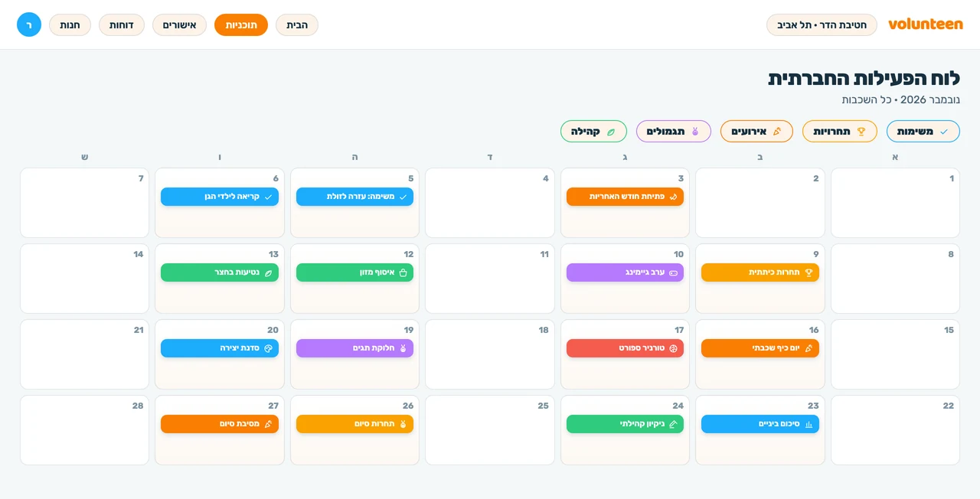Screen dimensions: 980x499
Task: Click the medal icon on תחרות סיום
Action: point(403,424)
